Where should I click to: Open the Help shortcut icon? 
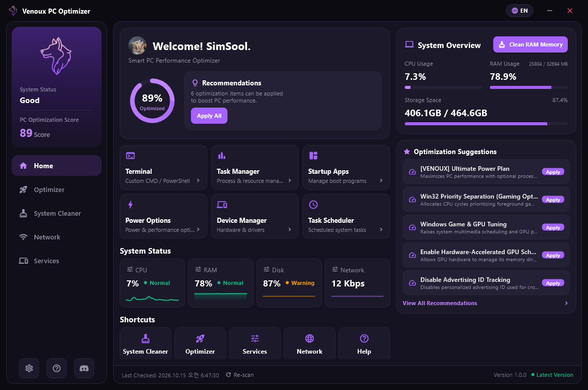[x=364, y=338]
